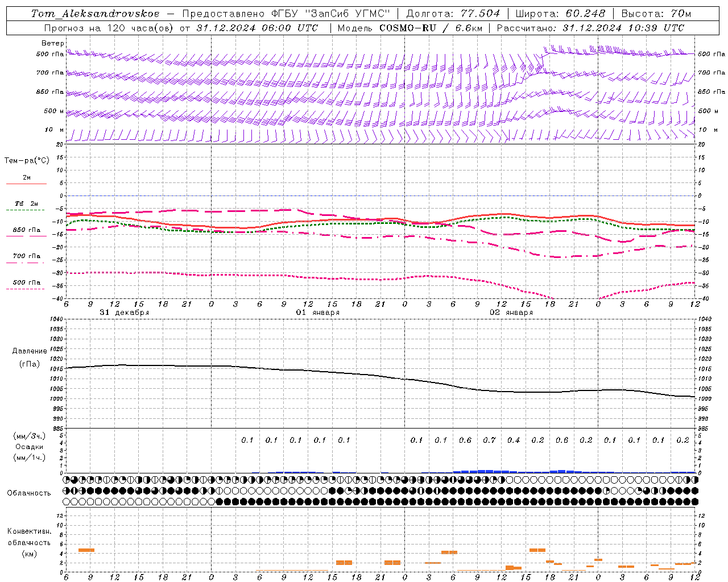
Task: Click the Ветер panel label
Action: pyautogui.click(x=53, y=43)
